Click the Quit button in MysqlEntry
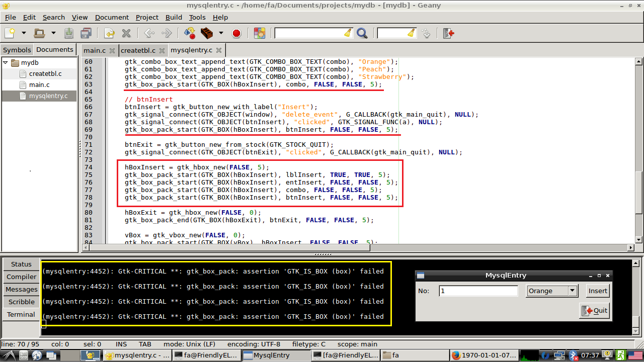The height and width of the screenshot is (362, 644). pos(595,310)
